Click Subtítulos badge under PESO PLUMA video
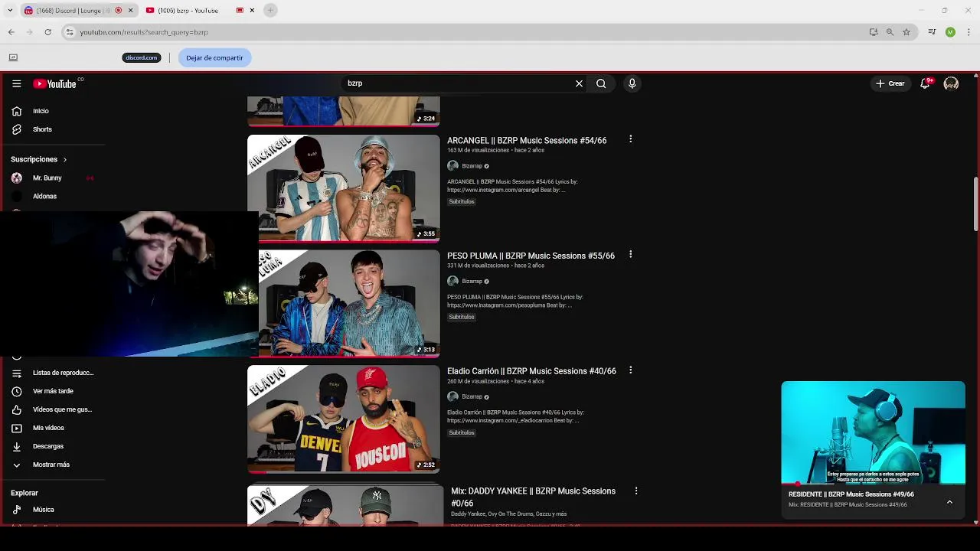 pos(462,317)
